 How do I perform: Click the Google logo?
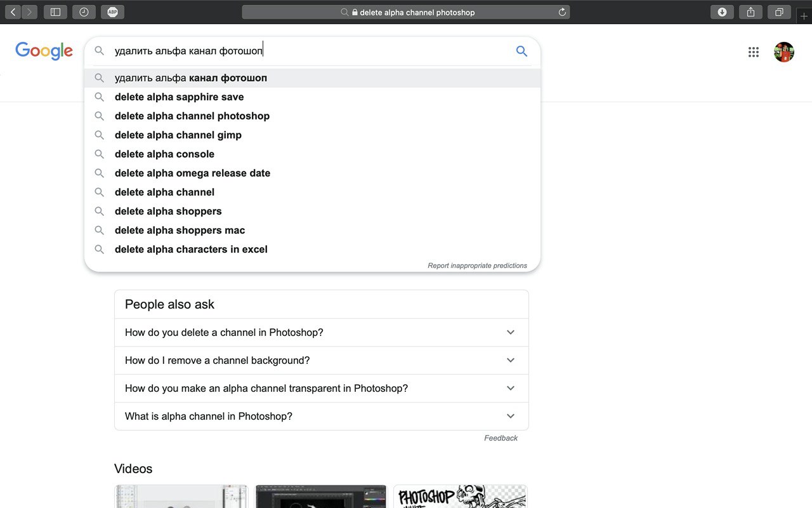point(44,51)
